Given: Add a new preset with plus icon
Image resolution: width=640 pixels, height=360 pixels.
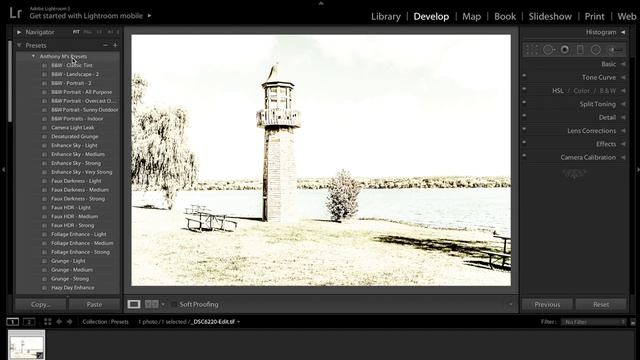Looking at the screenshot, I should [x=115, y=45].
